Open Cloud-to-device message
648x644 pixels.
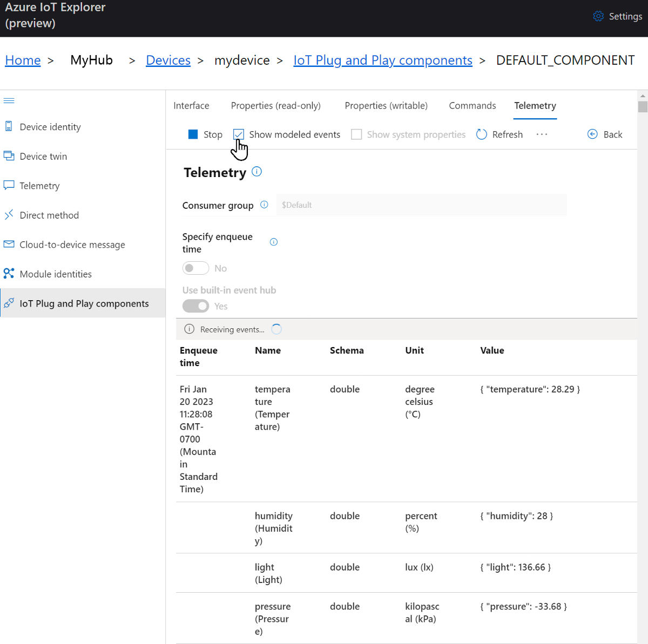[x=71, y=245]
